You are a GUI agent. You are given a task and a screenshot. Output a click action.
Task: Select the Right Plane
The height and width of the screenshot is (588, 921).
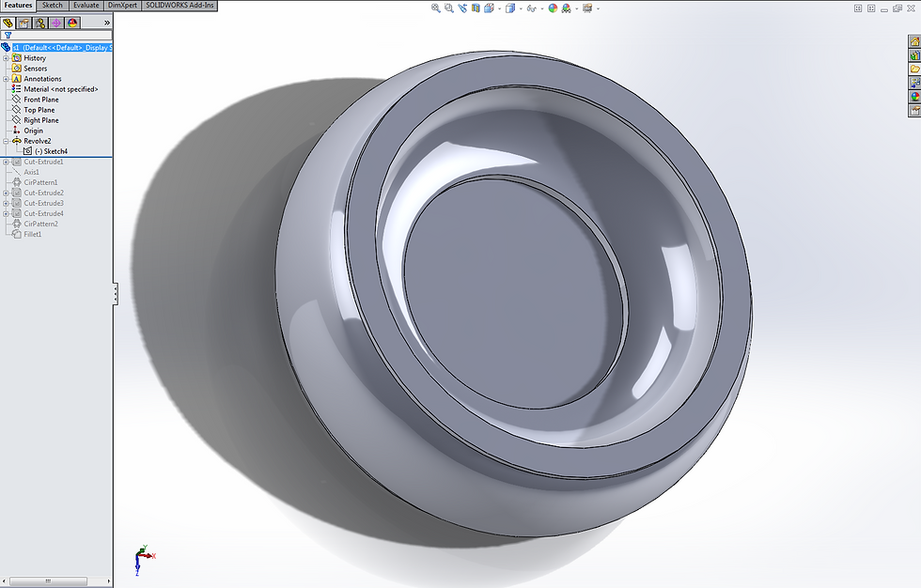(41, 120)
